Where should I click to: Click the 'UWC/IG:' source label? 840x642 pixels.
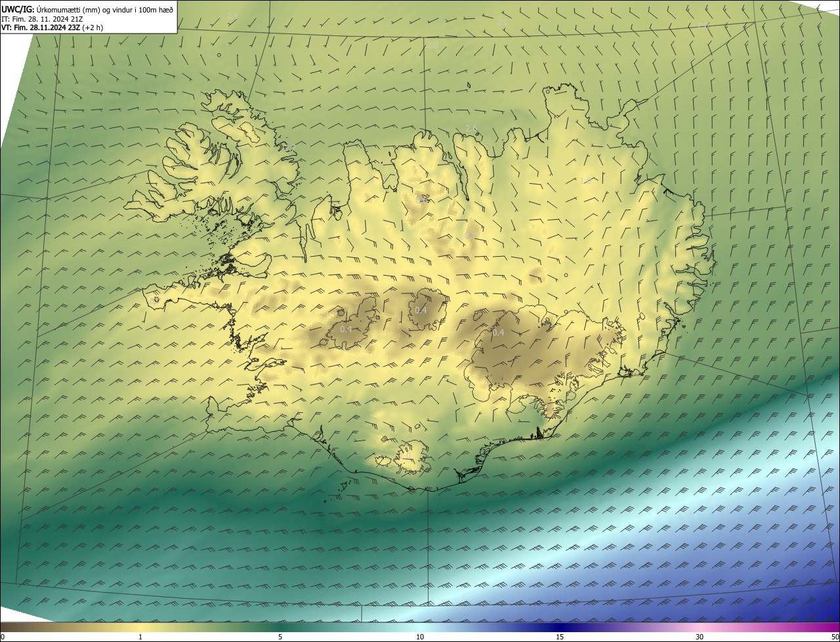click(18, 9)
